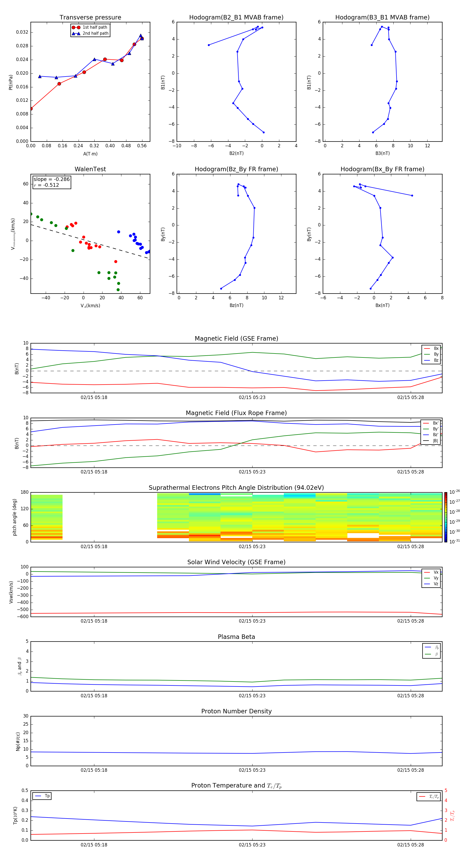Click the Np(#/cc) y-axis label

coord(18,741)
